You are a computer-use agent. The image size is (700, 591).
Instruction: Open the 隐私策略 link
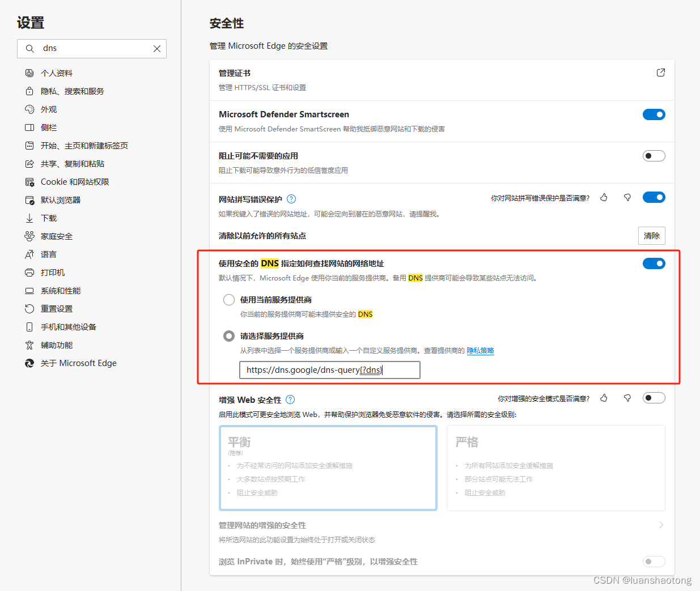pyautogui.click(x=480, y=351)
